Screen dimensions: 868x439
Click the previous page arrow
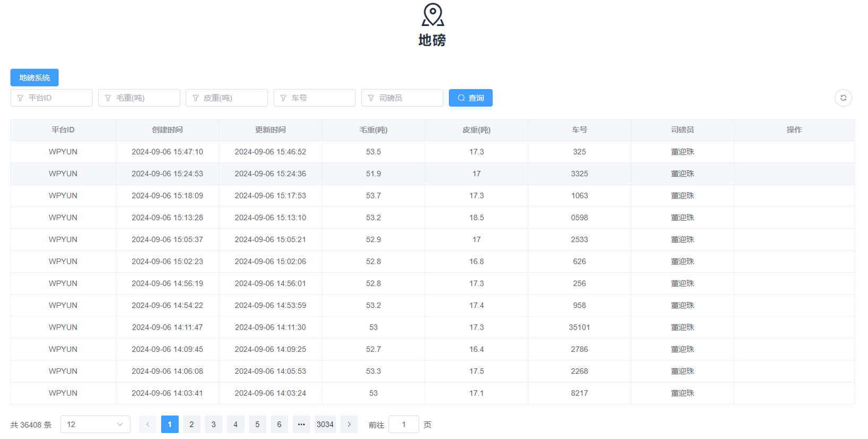coord(147,424)
